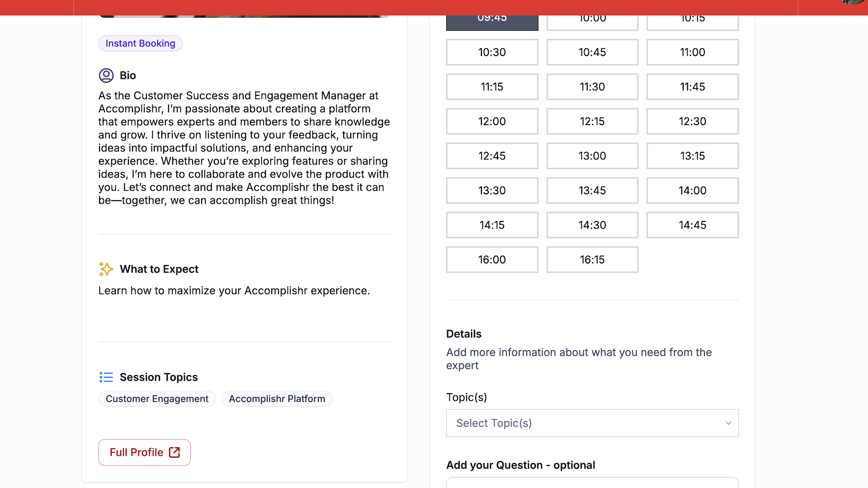Screen dimensions: 868x488
Task: Select the 13:30 time slot
Action: pos(492,190)
